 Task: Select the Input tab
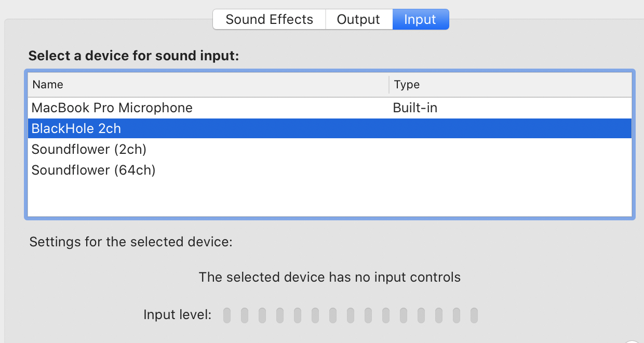click(x=420, y=20)
